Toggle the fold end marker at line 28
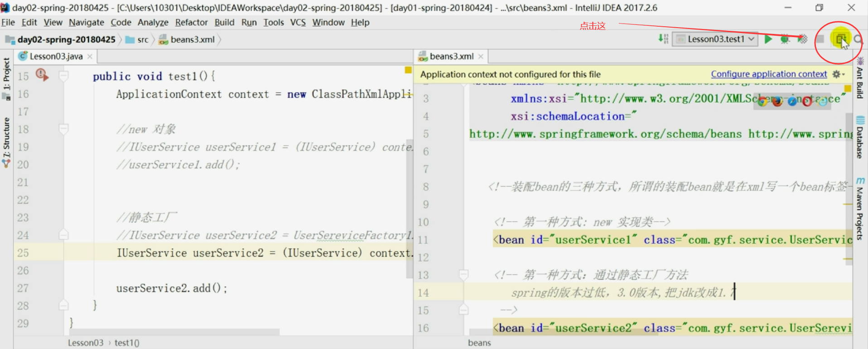The image size is (868, 349). 64,305
